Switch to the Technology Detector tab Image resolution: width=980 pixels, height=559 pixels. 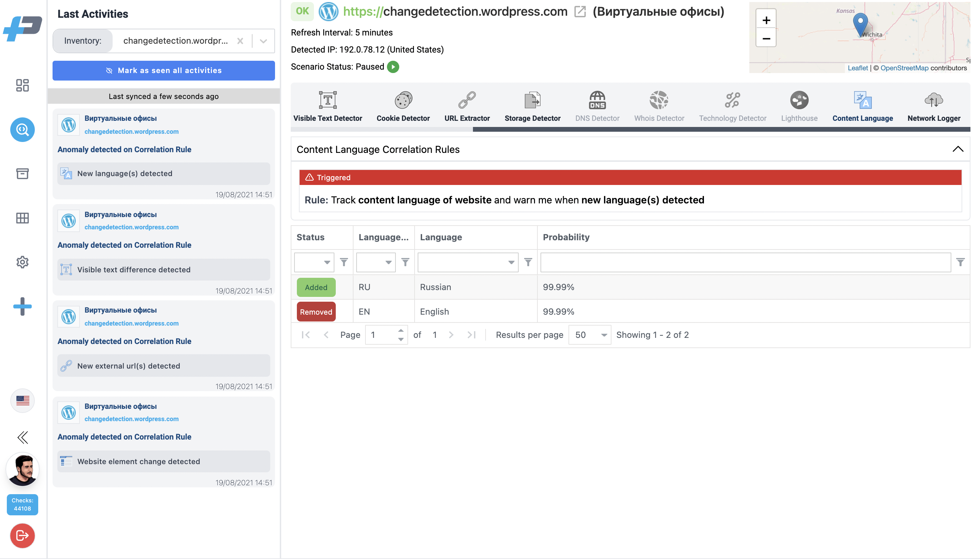click(x=732, y=107)
